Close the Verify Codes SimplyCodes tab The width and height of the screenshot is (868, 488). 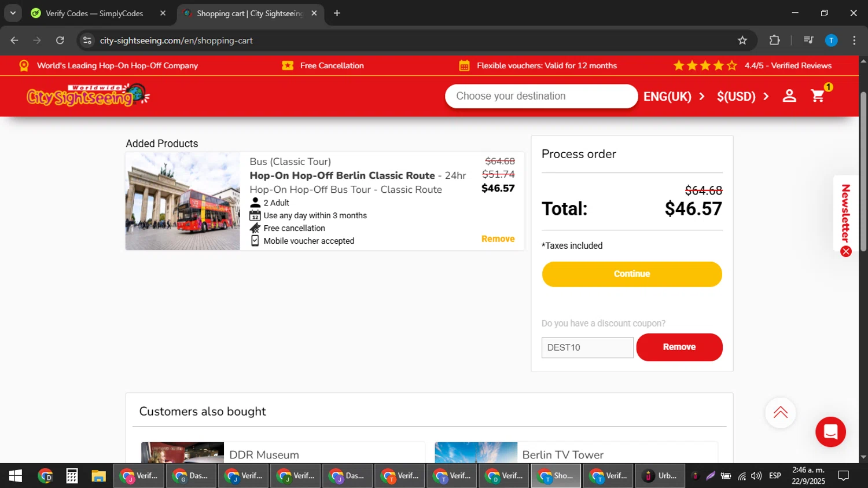[x=163, y=13]
